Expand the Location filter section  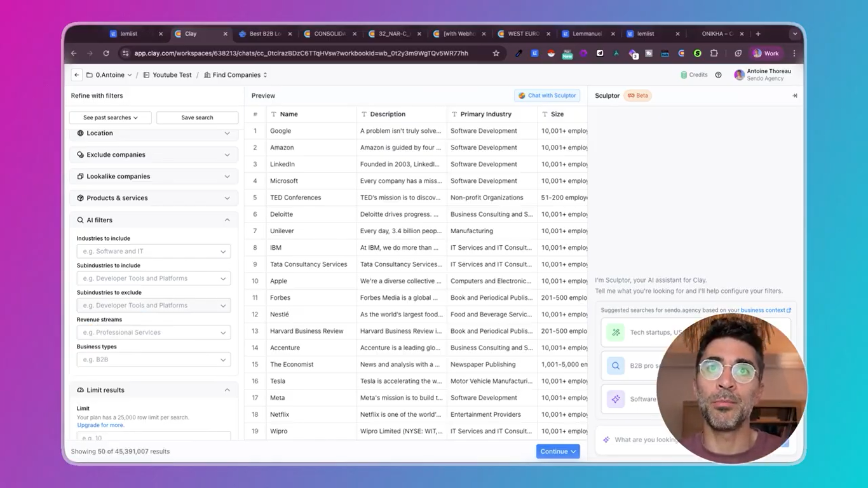[227, 133]
